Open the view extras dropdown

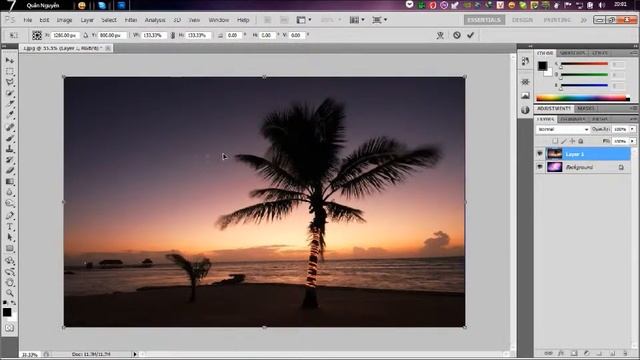click(x=303, y=20)
